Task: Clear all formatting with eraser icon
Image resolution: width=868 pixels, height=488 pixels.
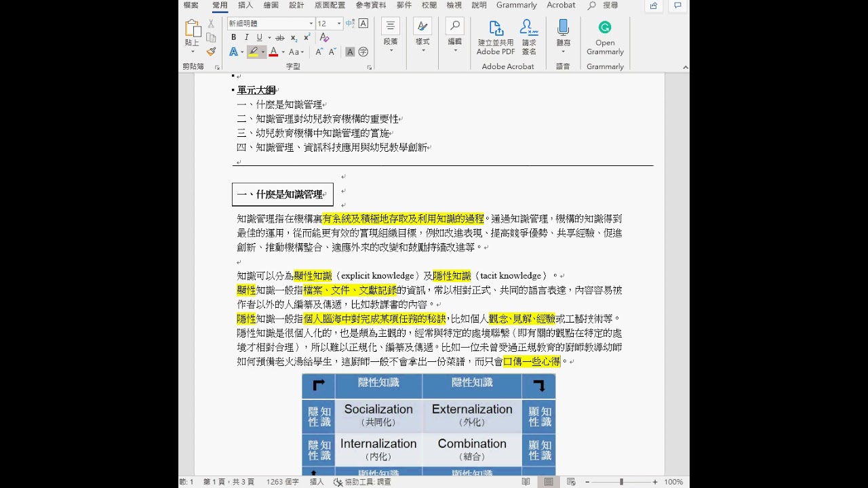Action: click(x=324, y=37)
